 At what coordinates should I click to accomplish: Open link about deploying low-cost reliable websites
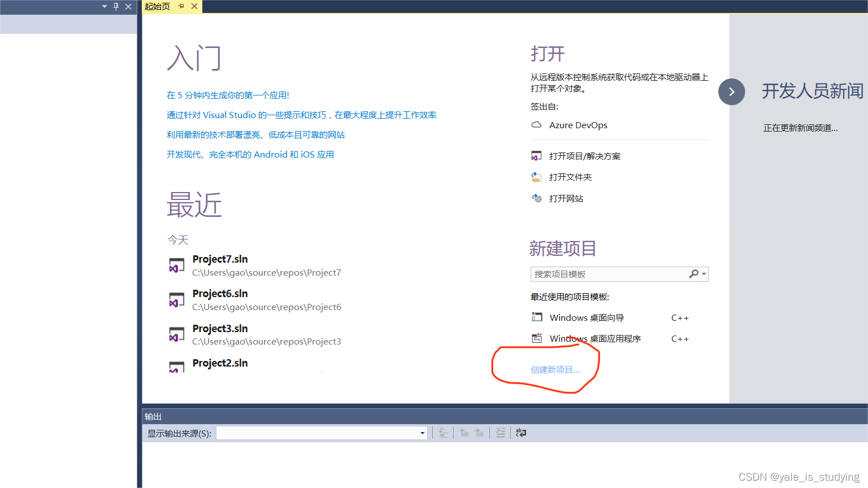point(255,134)
